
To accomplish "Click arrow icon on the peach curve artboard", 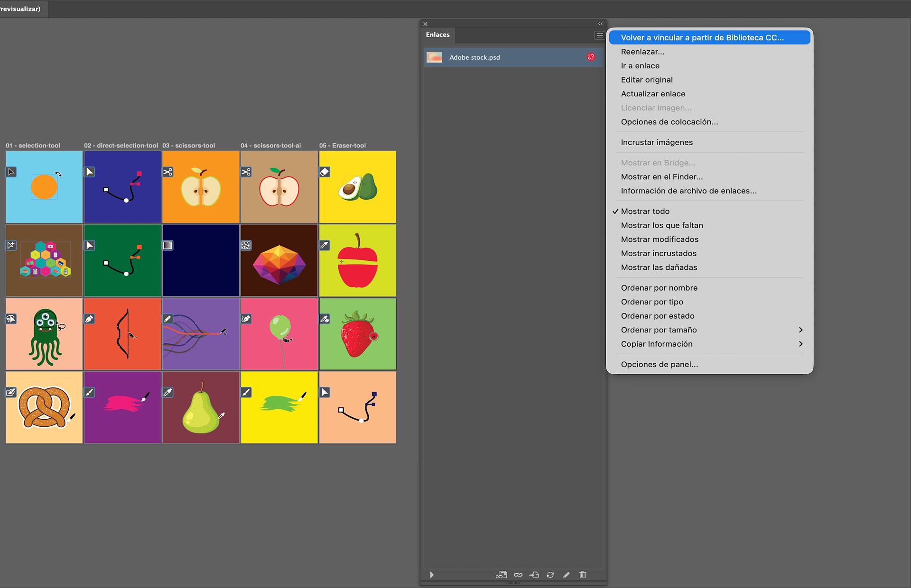I will pyautogui.click(x=325, y=392).
